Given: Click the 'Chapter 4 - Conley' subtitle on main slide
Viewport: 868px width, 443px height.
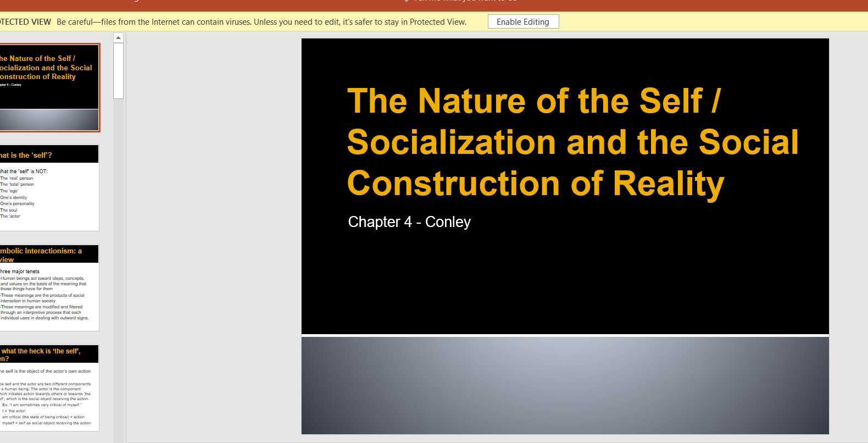Looking at the screenshot, I should tap(409, 222).
